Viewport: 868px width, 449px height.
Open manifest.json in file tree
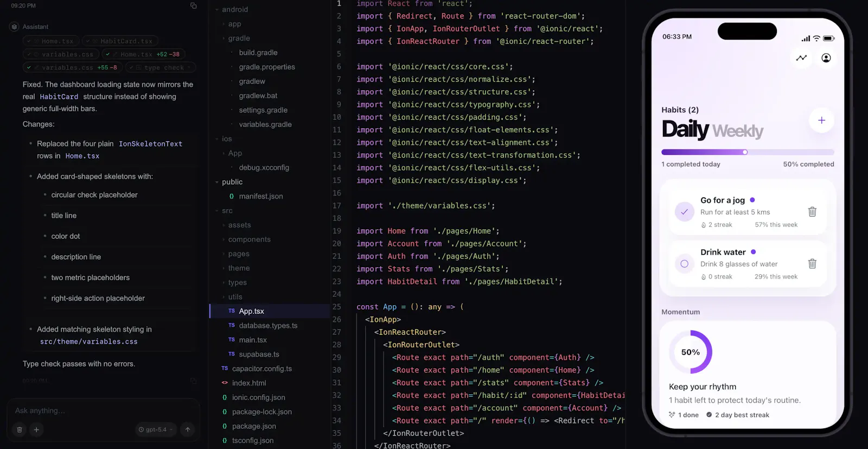pos(261,197)
